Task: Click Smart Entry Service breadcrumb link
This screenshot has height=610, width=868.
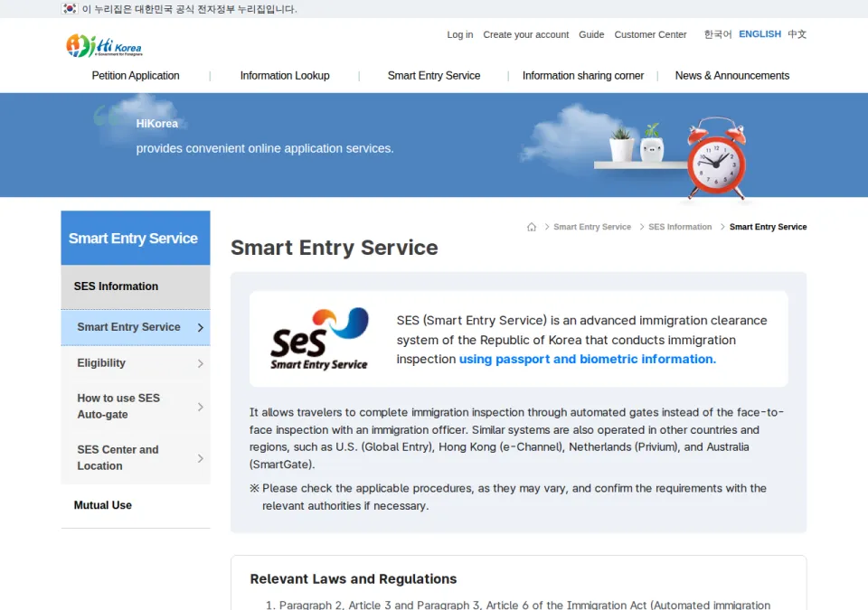Action: click(591, 227)
